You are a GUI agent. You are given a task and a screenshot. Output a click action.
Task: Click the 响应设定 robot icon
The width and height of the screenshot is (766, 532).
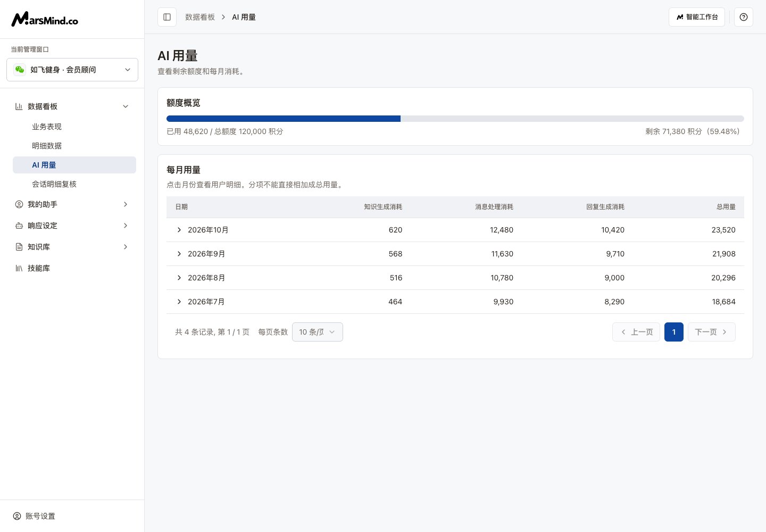19,226
